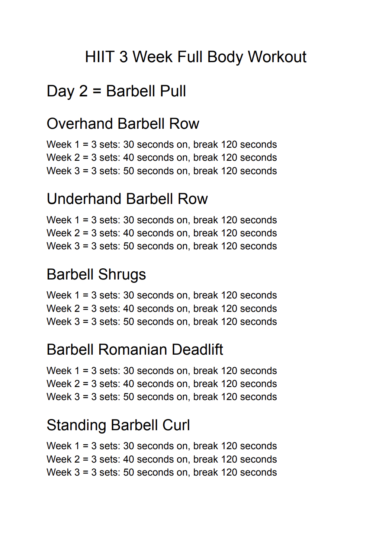This screenshot has height=556, width=392.
Task: Click the Barbell Romanian Deadlift heading
Action: pos(135,349)
